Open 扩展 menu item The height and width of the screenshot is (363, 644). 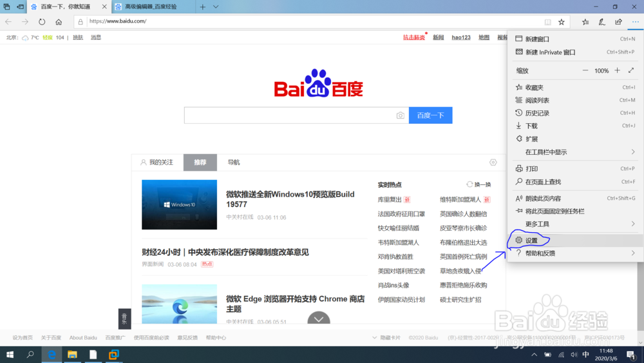click(x=575, y=139)
